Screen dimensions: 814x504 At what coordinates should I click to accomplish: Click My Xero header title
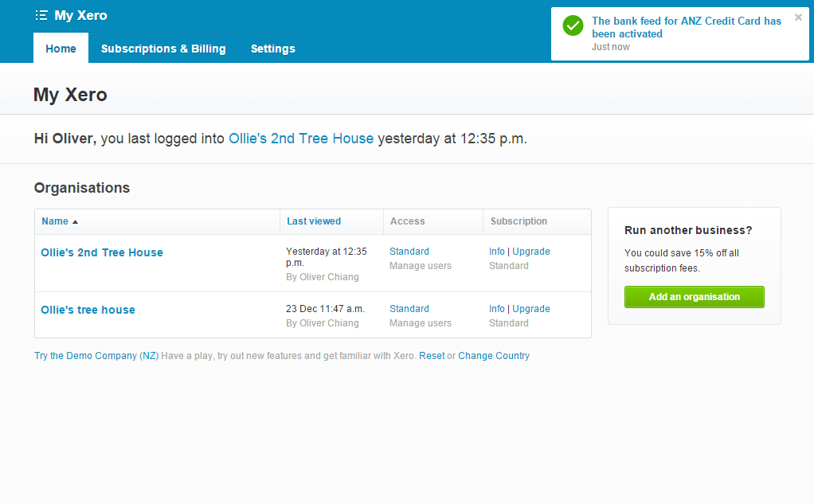coord(80,16)
